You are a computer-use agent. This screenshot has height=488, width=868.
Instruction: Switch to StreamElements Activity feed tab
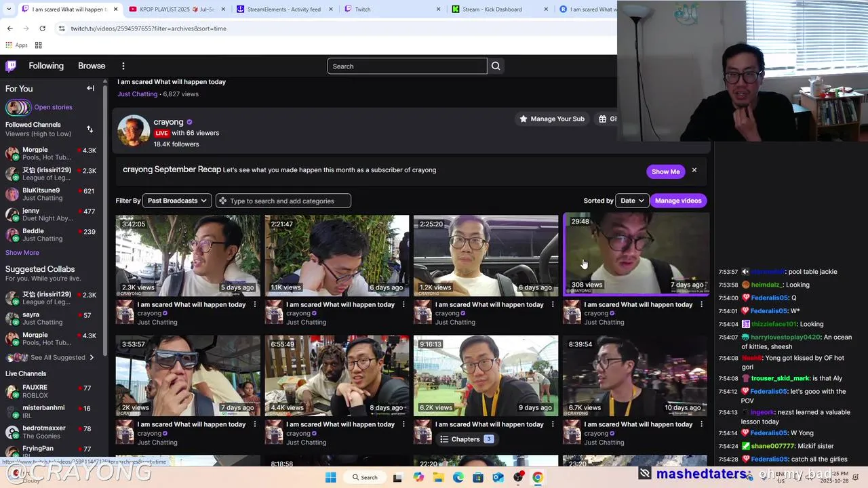pos(284,9)
